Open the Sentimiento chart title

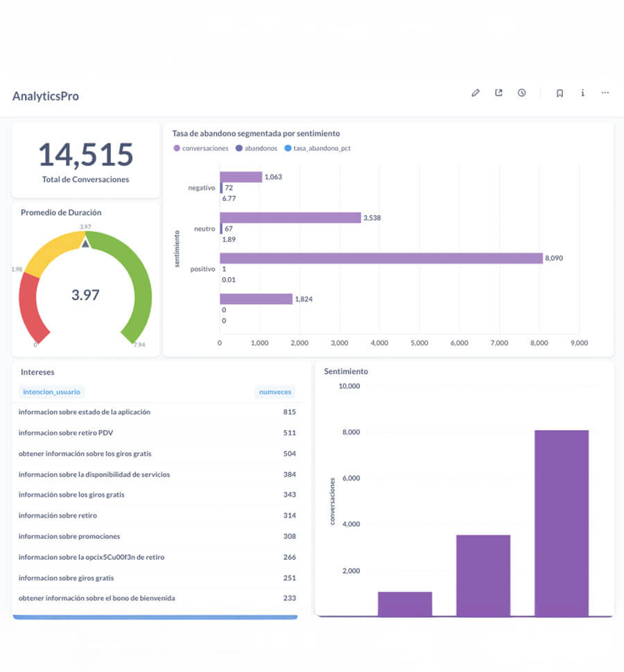pyautogui.click(x=346, y=371)
